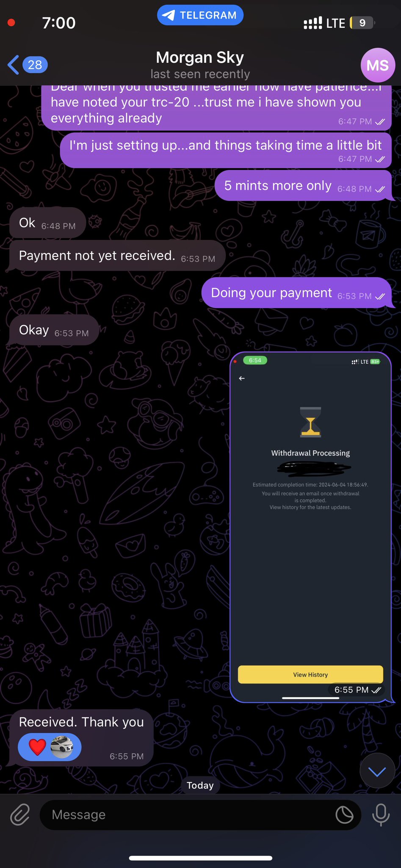
Task: Tap View History button in screenshot
Action: click(x=310, y=674)
